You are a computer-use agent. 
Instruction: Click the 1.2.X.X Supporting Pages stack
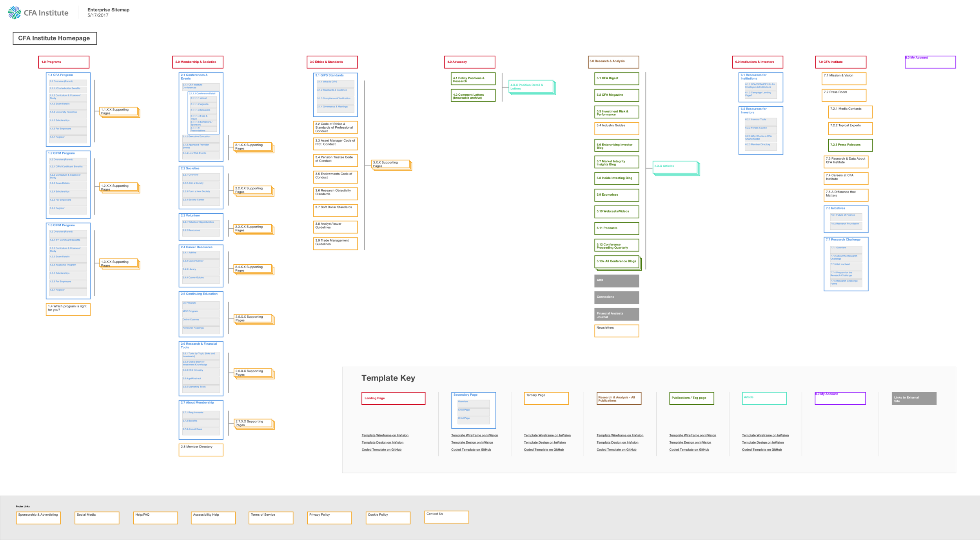point(120,188)
